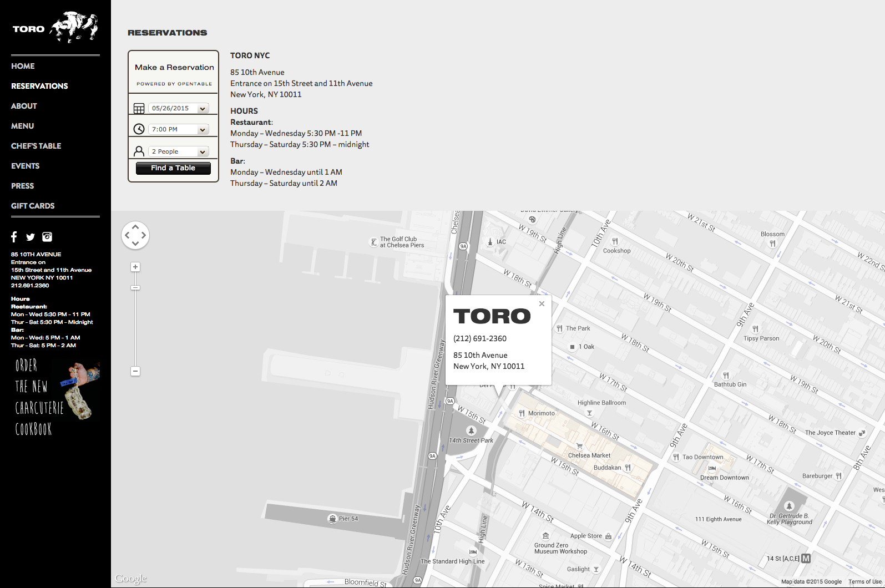Open MENU in sidebar navigation
885x588 pixels.
(22, 126)
